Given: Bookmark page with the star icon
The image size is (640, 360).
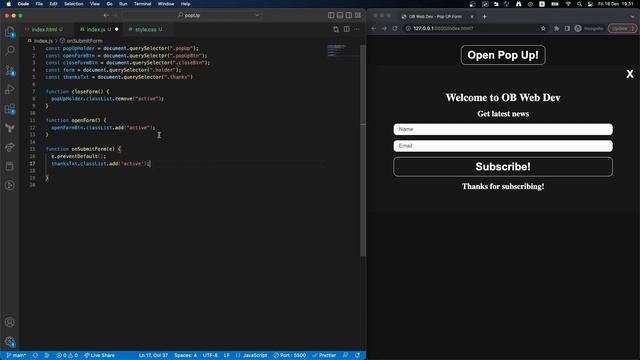Looking at the screenshot, I should coord(543,29).
